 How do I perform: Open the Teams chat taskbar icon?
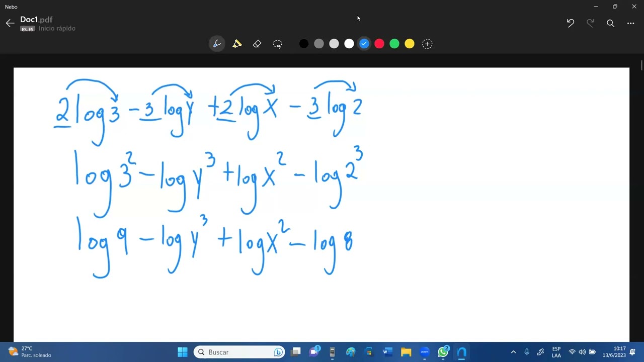click(x=314, y=352)
